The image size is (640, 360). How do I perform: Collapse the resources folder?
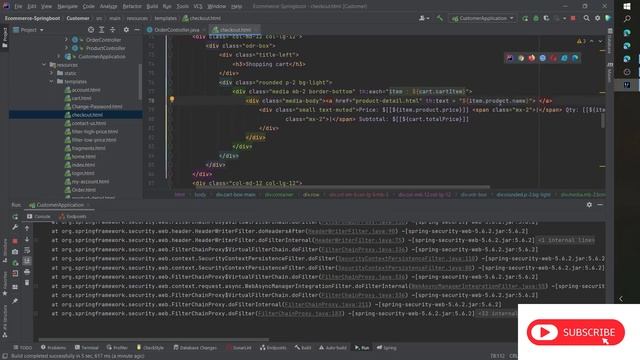pos(44,64)
